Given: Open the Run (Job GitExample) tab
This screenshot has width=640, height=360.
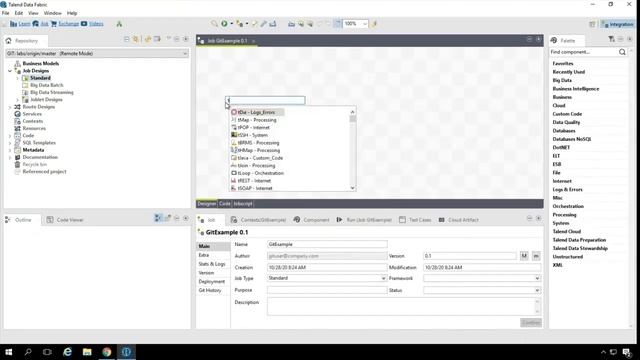Looking at the screenshot, I should [364, 220].
